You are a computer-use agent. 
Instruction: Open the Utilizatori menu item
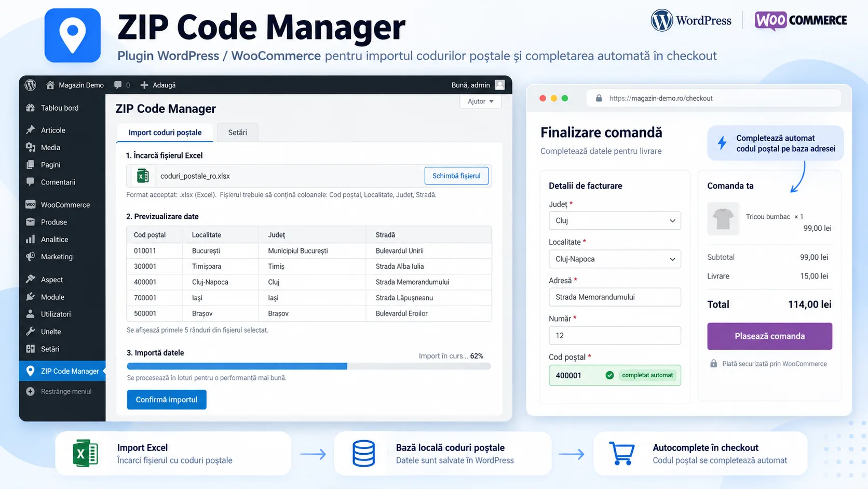click(x=62, y=314)
